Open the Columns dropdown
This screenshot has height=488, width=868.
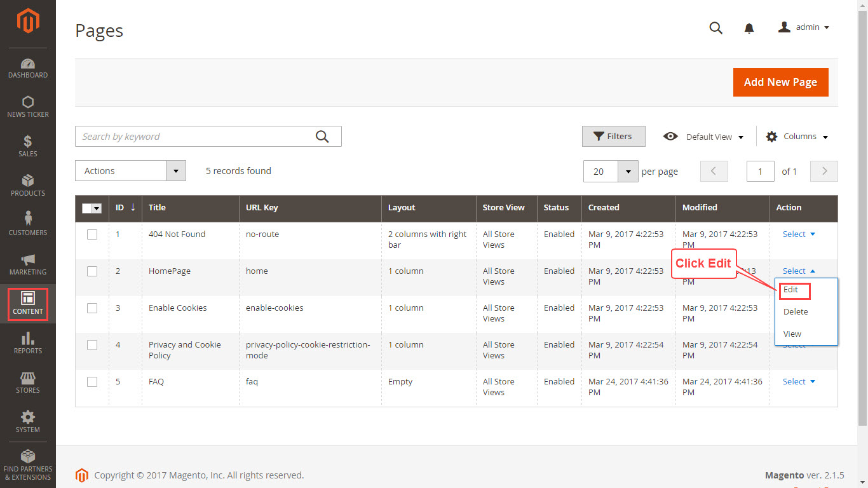(x=797, y=137)
